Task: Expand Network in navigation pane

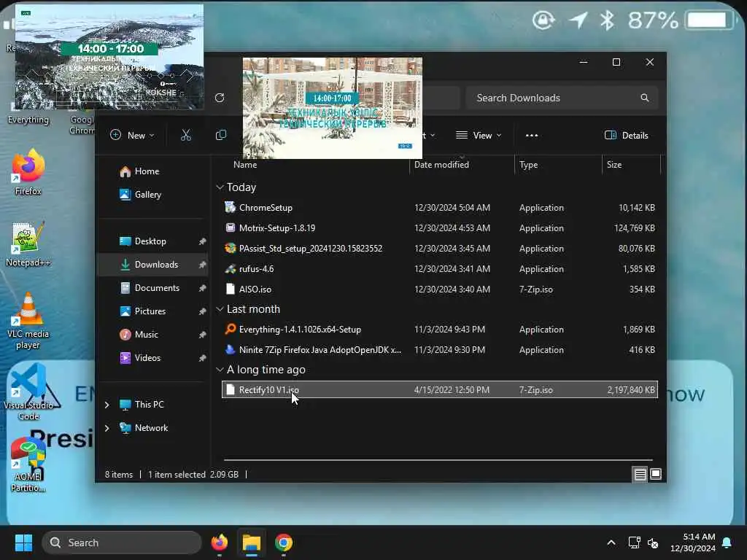Action: click(107, 428)
